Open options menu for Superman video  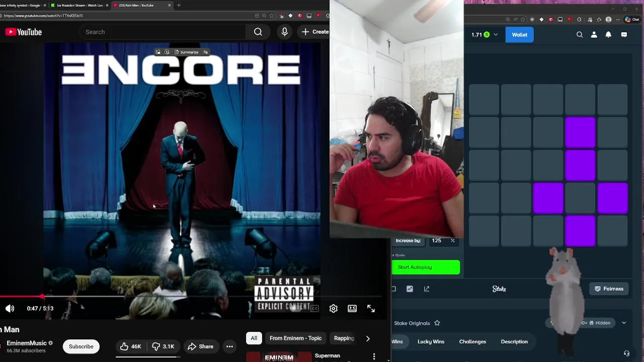pos(374,356)
